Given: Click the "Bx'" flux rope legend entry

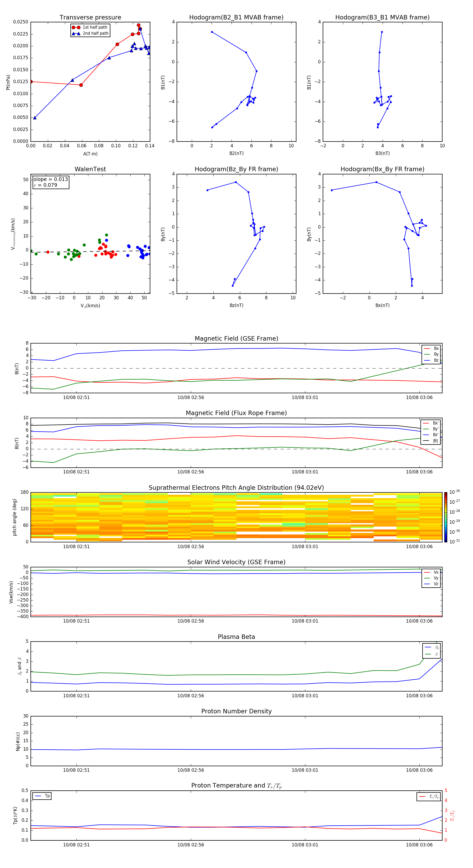Looking at the screenshot, I should 431,423.
